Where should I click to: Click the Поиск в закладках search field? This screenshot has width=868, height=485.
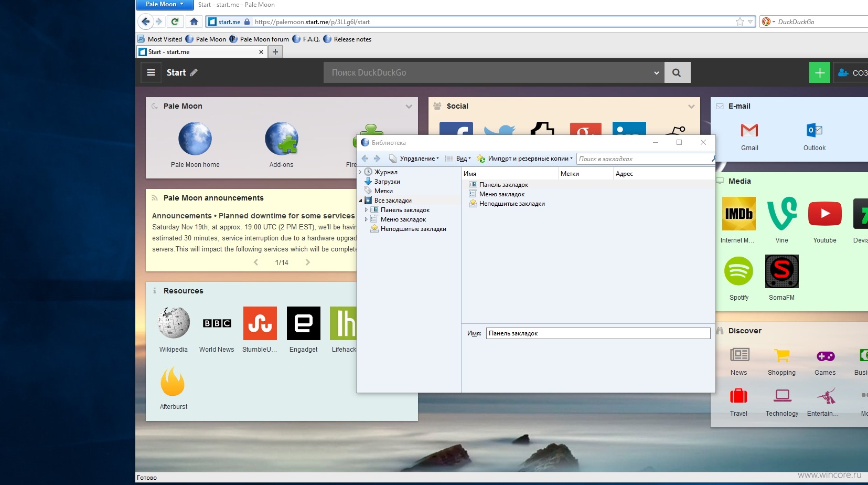coord(645,159)
